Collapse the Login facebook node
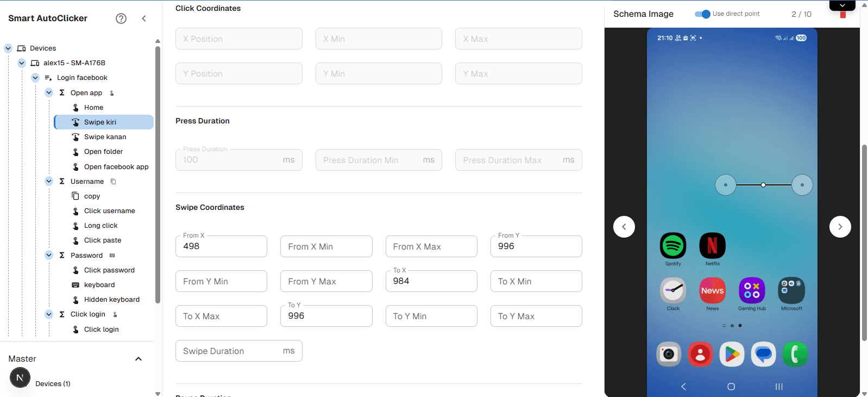 tap(35, 78)
